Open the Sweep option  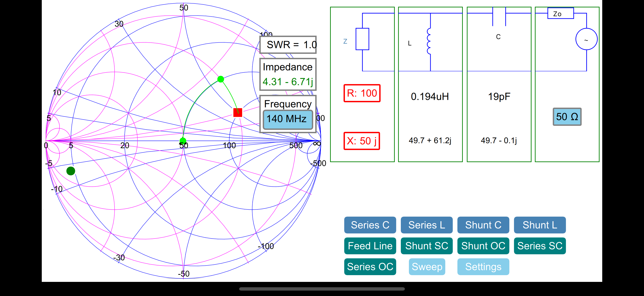pyautogui.click(x=427, y=267)
